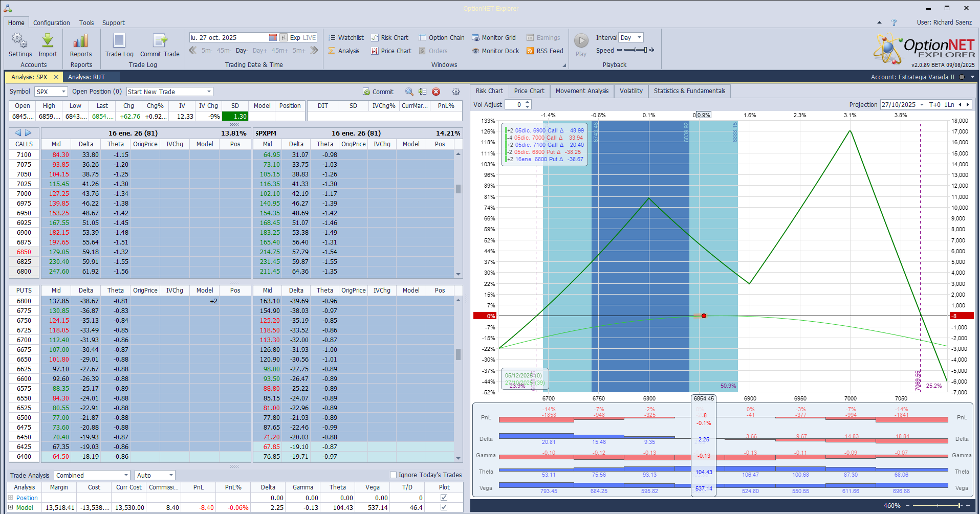Screen dimensions: 980x514
Task: Open the Price Chart window from ribbon
Action: pos(391,51)
